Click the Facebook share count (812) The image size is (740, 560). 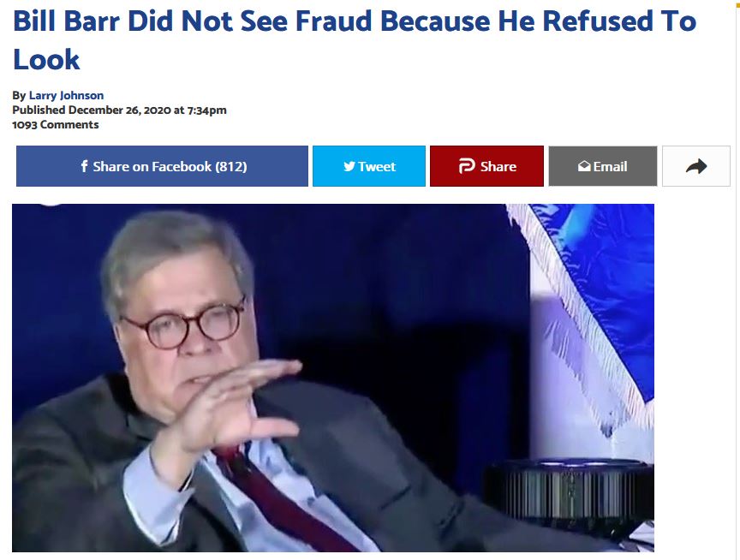tap(231, 166)
